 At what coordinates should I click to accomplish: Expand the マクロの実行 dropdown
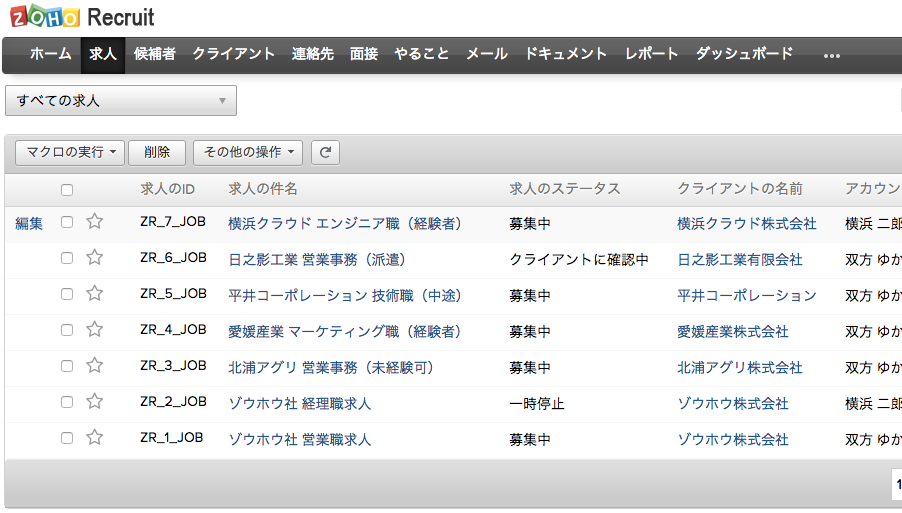pyautogui.click(x=70, y=152)
